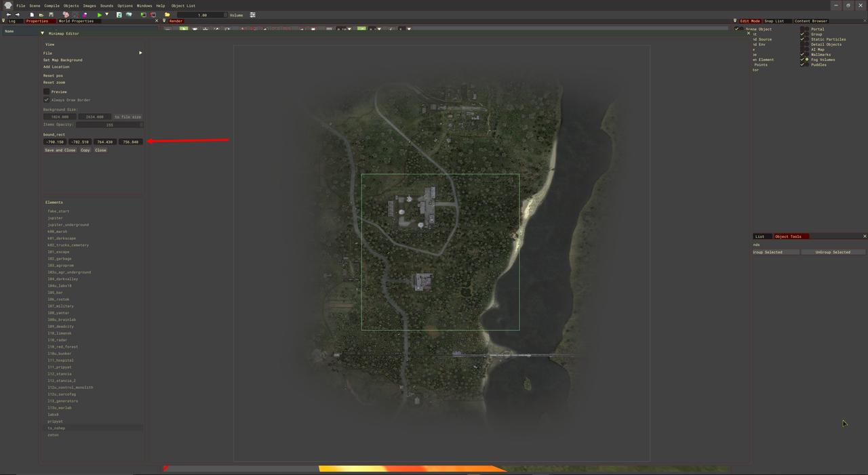
Task: Click the Close button in Minimap Editor
Action: pos(100,150)
